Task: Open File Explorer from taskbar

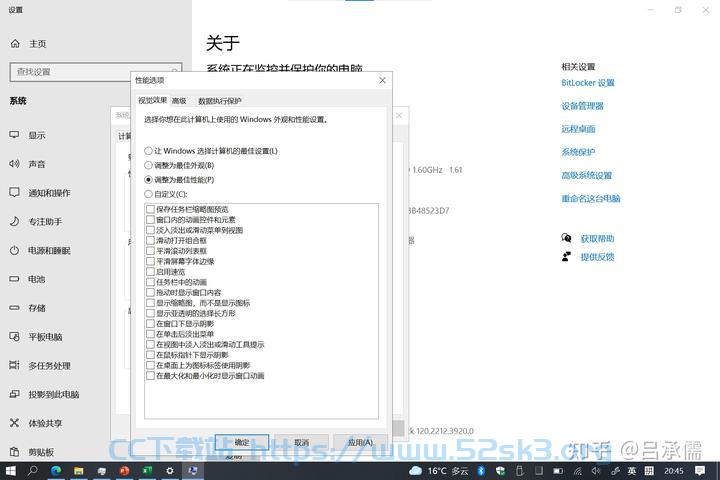Action: [79, 471]
